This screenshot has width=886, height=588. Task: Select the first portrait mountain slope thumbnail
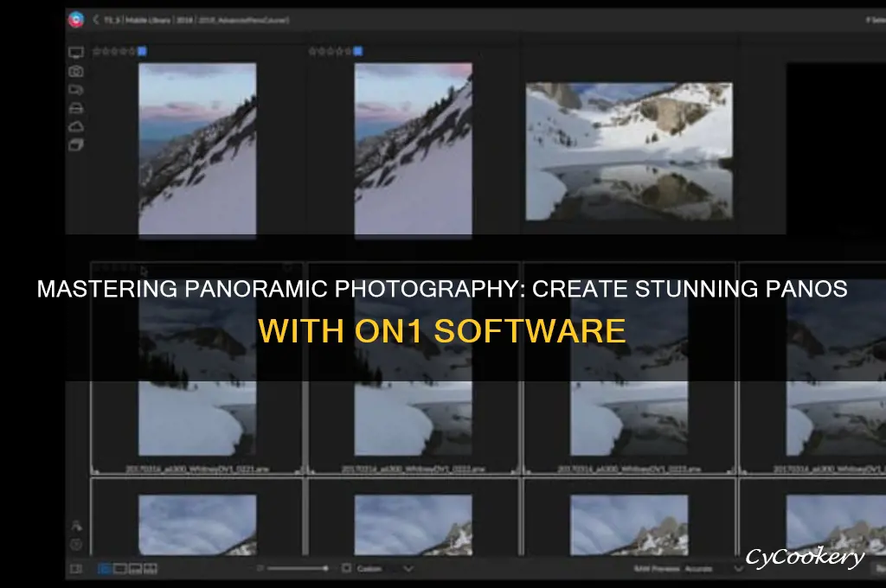tap(197, 149)
